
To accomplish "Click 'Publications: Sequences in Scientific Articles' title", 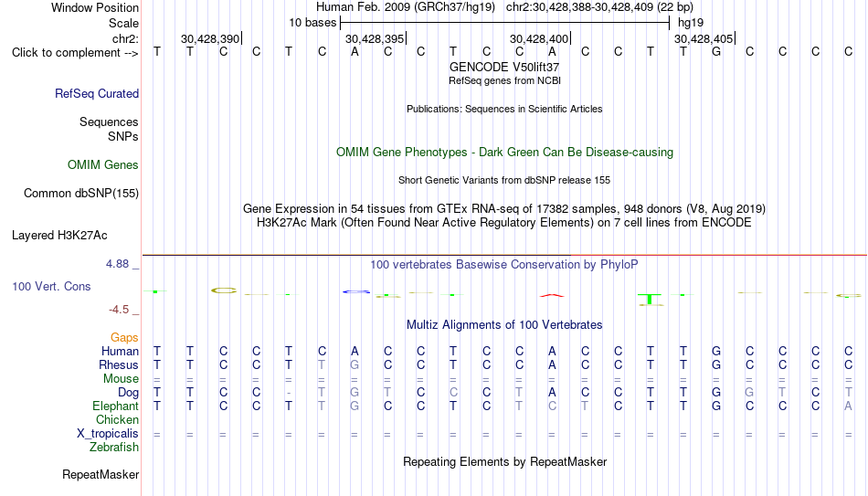I will coord(504,109).
